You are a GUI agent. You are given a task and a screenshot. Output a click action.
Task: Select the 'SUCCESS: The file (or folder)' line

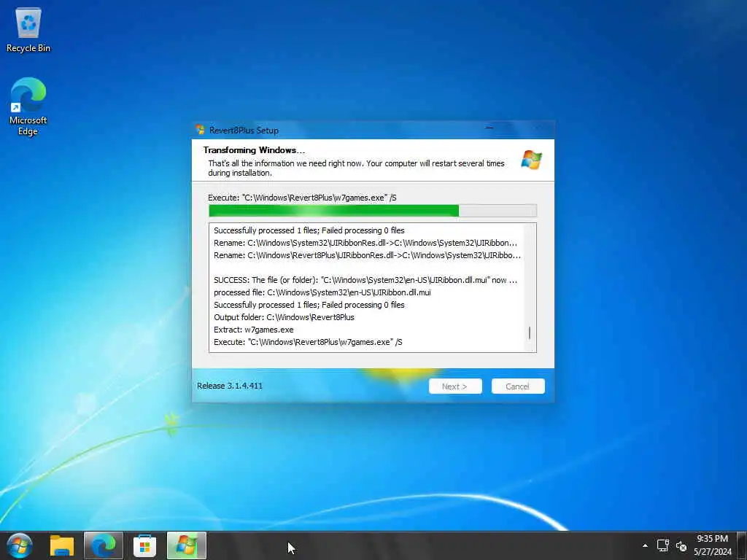(x=365, y=280)
